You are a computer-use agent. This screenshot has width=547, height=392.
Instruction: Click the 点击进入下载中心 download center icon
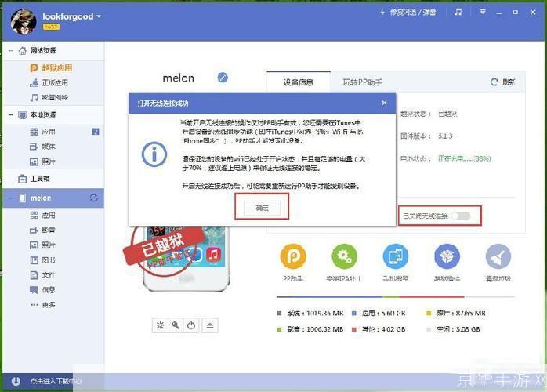16,381
